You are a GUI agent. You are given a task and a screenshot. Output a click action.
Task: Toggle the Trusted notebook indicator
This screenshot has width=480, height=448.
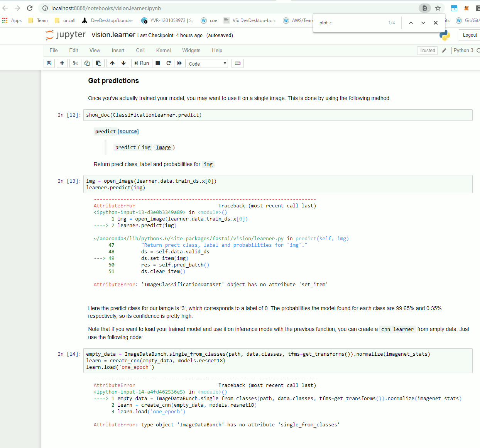pyautogui.click(x=427, y=51)
